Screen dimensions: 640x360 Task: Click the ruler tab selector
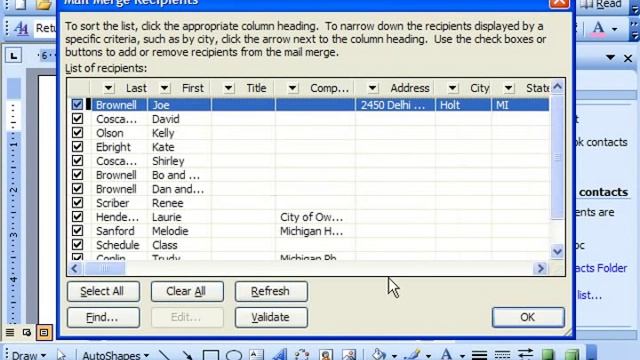point(13,56)
